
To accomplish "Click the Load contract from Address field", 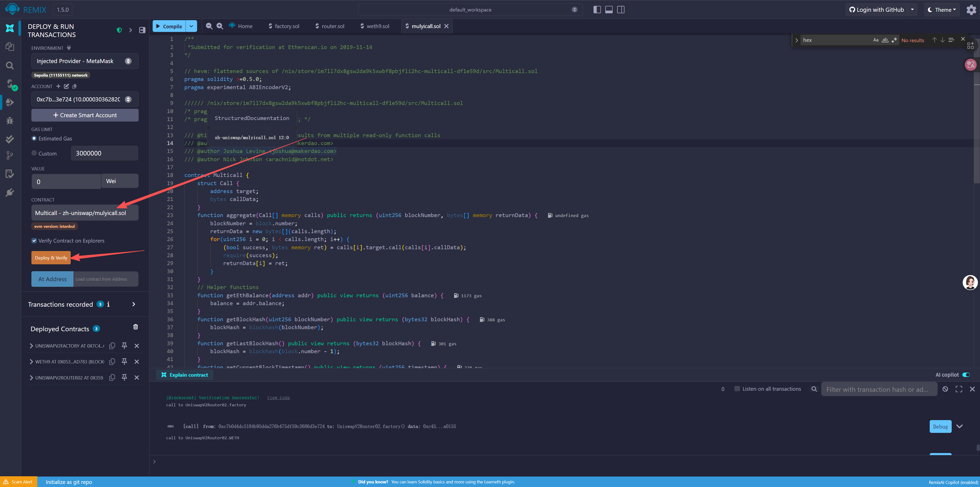I will click(x=105, y=279).
